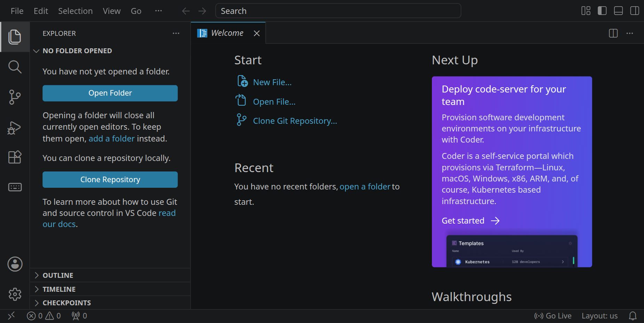The image size is (644, 323).
Task: Open the Edit menu
Action: click(x=41, y=11)
